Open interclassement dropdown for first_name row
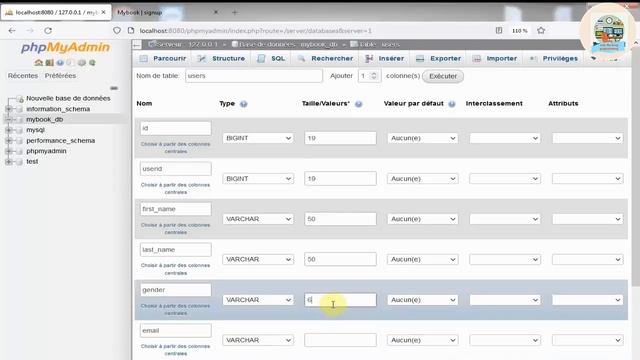This screenshot has height=360, width=640. (x=505, y=219)
